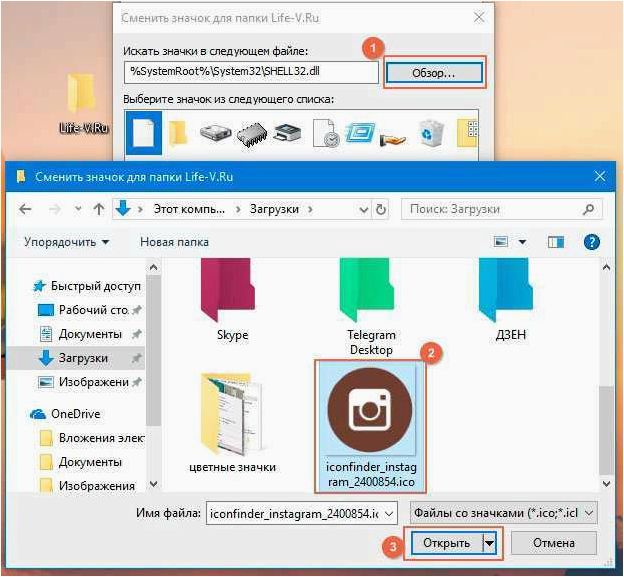Click the Quick access star icon
The width and height of the screenshot is (624, 577).
pyautogui.click(x=39, y=286)
